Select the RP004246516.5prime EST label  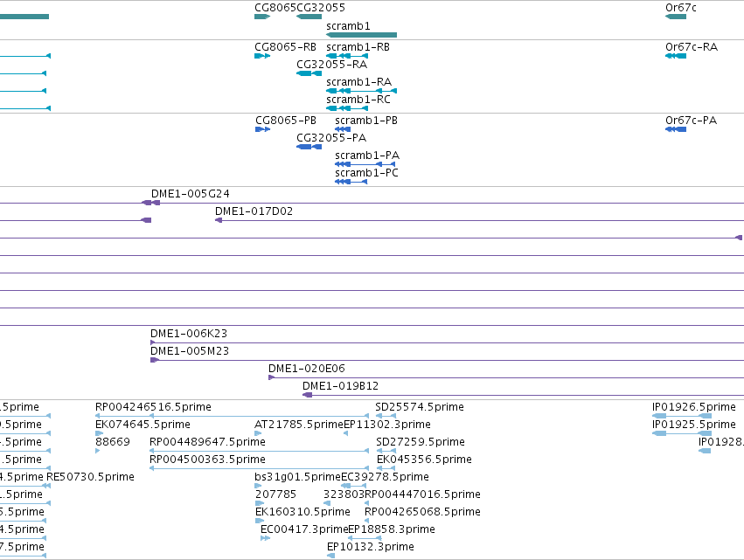[x=153, y=407]
